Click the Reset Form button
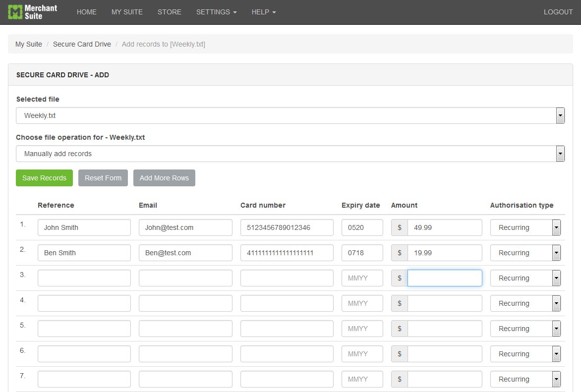This screenshot has height=392, width=581. (103, 178)
